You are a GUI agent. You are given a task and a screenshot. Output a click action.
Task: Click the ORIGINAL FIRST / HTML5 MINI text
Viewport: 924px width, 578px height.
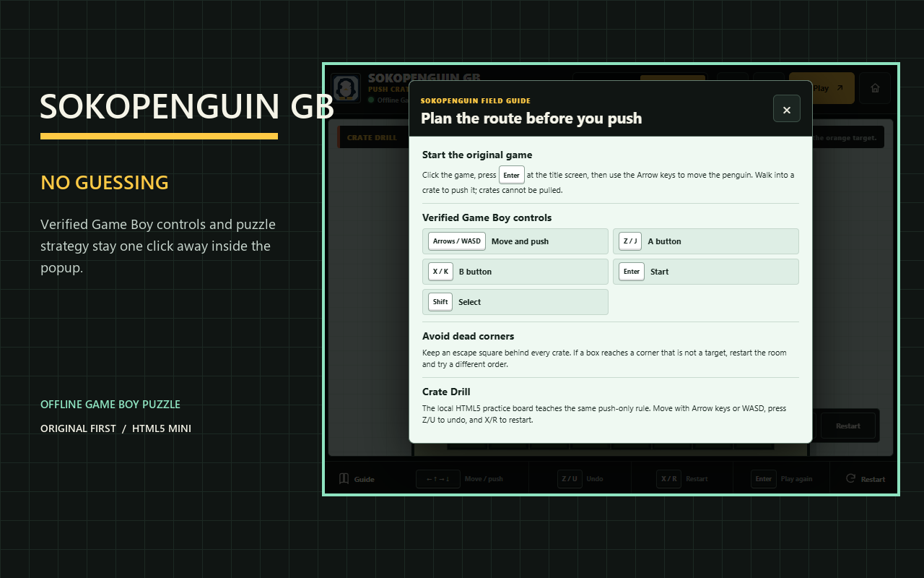pos(115,428)
